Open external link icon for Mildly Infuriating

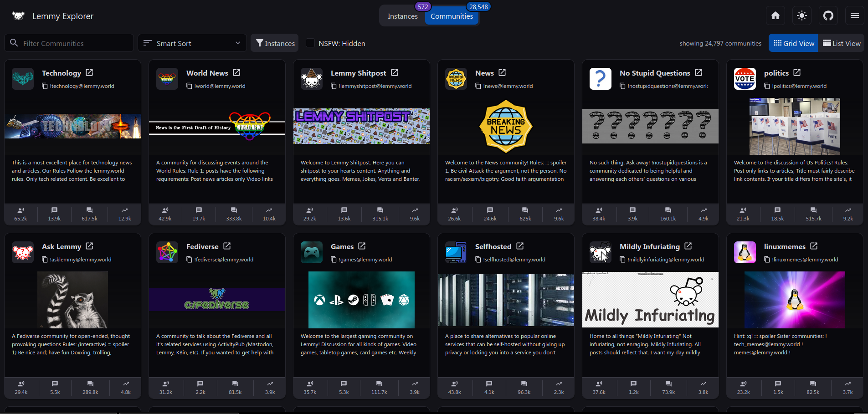pyautogui.click(x=688, y=246)
